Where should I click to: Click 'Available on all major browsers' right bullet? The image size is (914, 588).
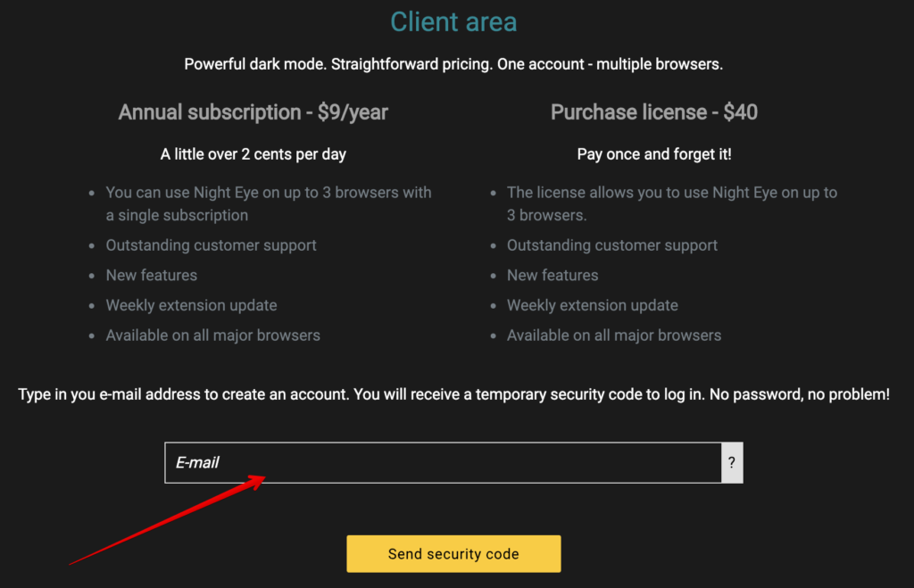614,335
